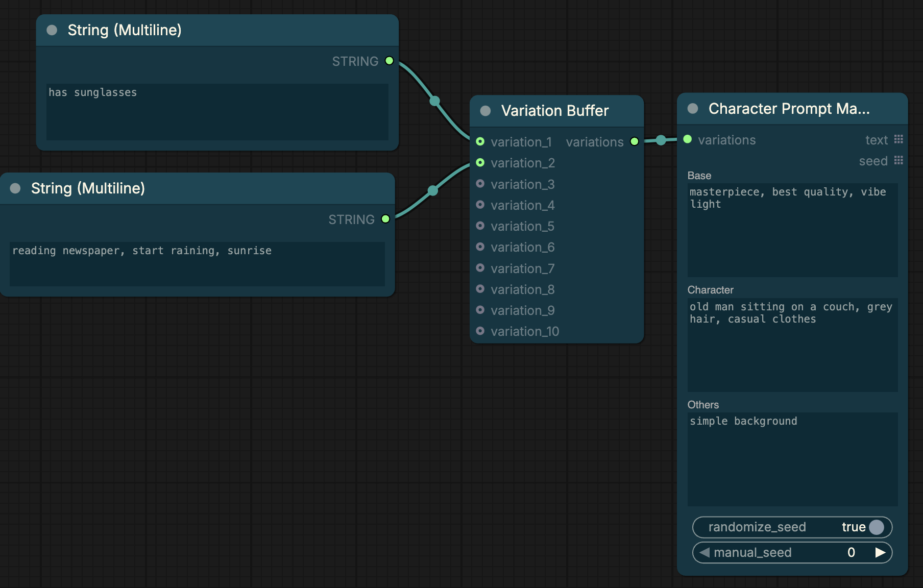
Task: Toggle the randomize_seed switch
Action: coord(792,527)
